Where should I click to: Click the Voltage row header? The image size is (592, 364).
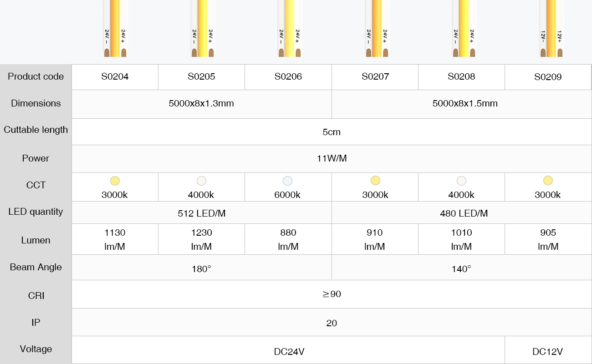coord(36,349)
